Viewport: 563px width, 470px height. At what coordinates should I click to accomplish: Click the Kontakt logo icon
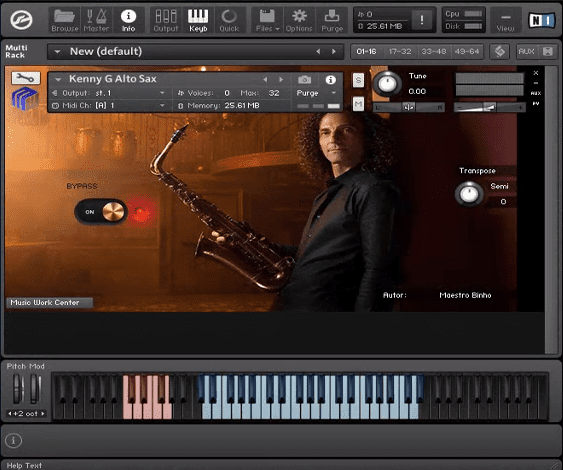pyautogui.click(x=22, y=20)
